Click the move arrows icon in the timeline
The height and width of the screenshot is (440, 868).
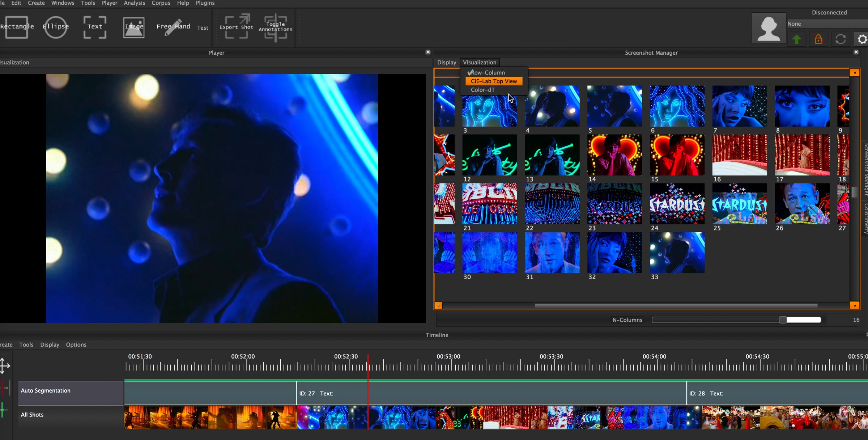click(x=5, y=365)
